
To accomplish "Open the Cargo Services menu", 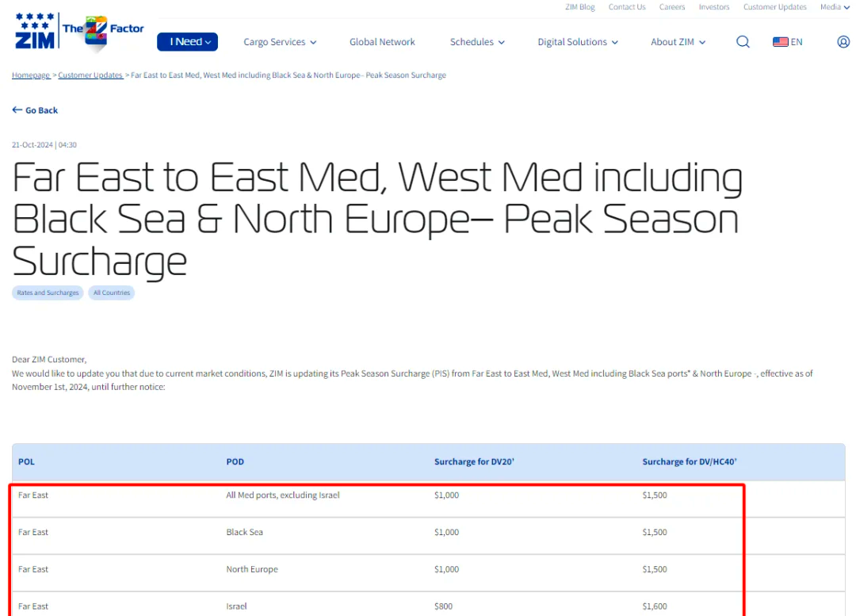I will tap(280, 42).
